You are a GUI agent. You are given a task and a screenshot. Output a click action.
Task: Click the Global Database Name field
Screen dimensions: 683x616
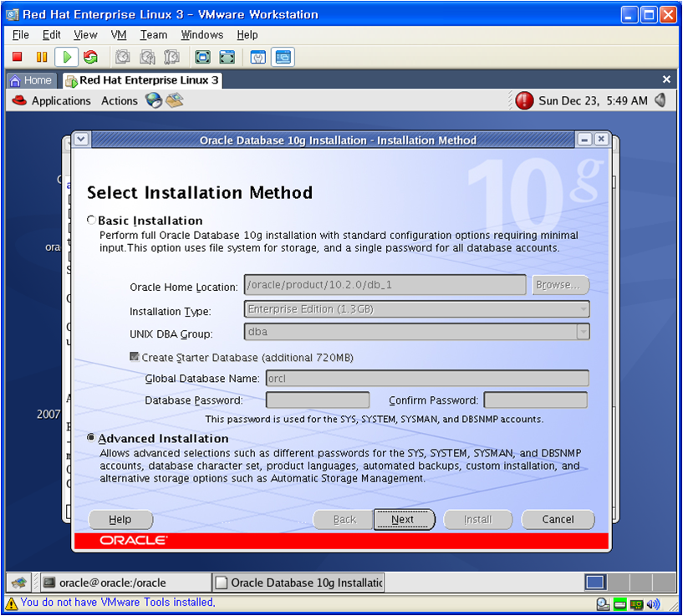point(427,378)
